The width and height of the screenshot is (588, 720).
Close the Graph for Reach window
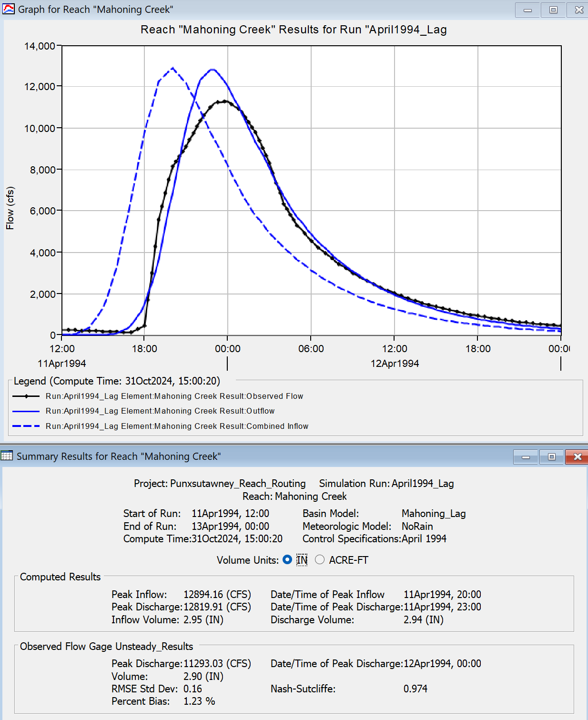click(x=579, y=10)
